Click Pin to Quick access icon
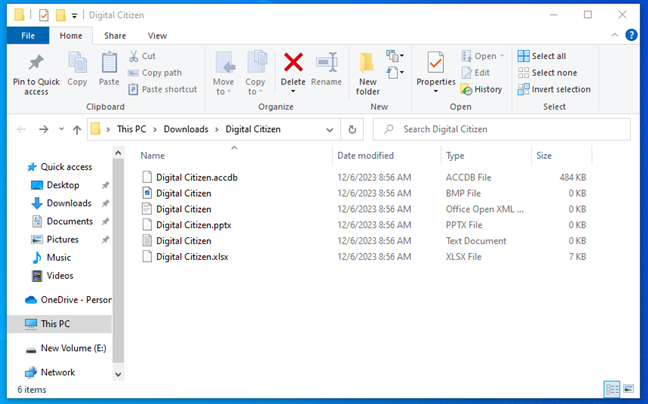The width and height of the screenshot is (648, 404). (x=36, y=63)
